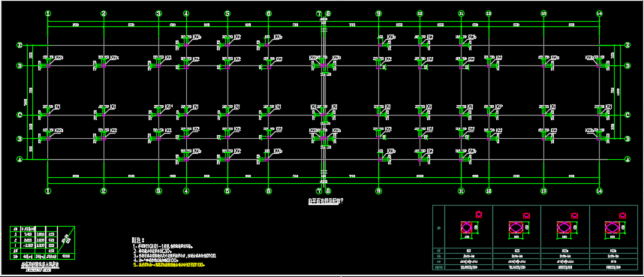Pick bottom-row grid axis bubble 3
The image size is (644, 277).
(158, 191)
